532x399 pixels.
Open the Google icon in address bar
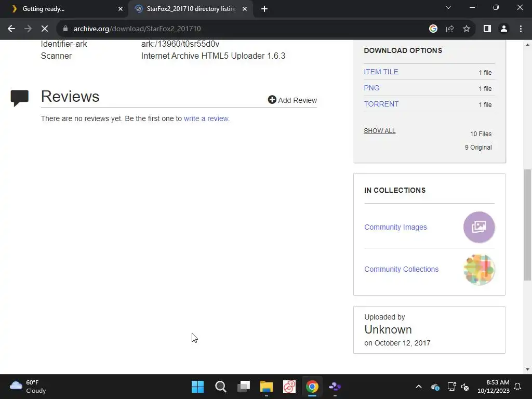[433, 29]
